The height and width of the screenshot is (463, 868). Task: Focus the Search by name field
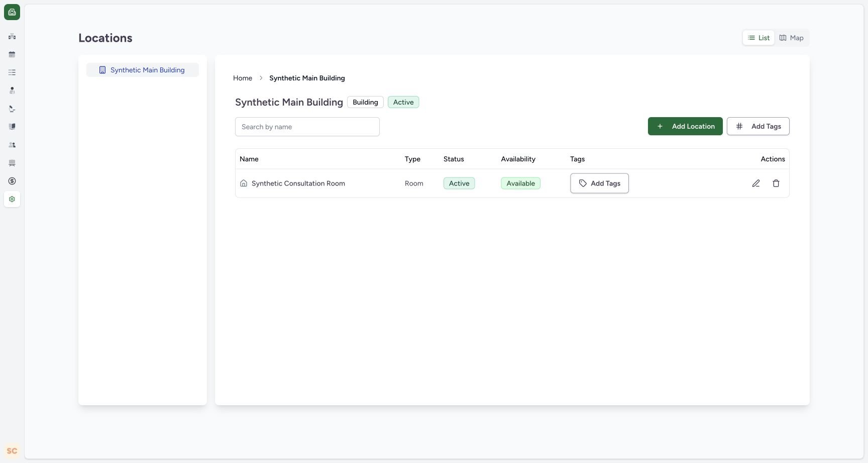coord(307,127)
